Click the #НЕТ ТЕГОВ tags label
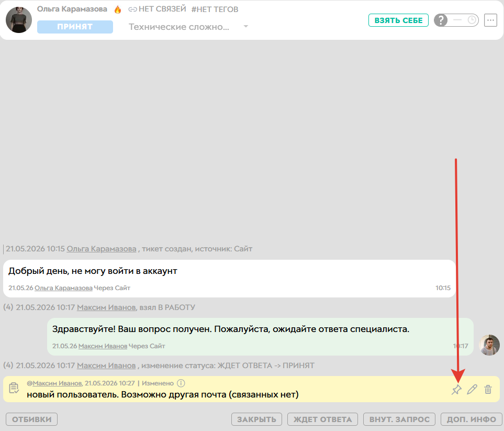Screen dimensions: 504x431 [x=215, y=9]
